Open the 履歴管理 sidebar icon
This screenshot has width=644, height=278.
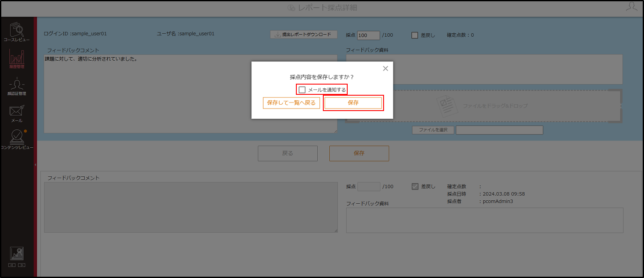click(x=17, y=59)
